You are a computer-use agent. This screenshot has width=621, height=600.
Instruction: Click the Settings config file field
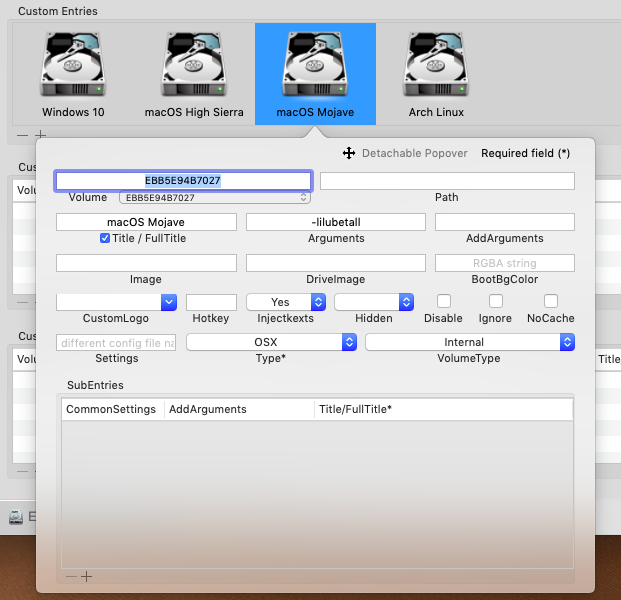pyautogui.click(x=116, y=343)
